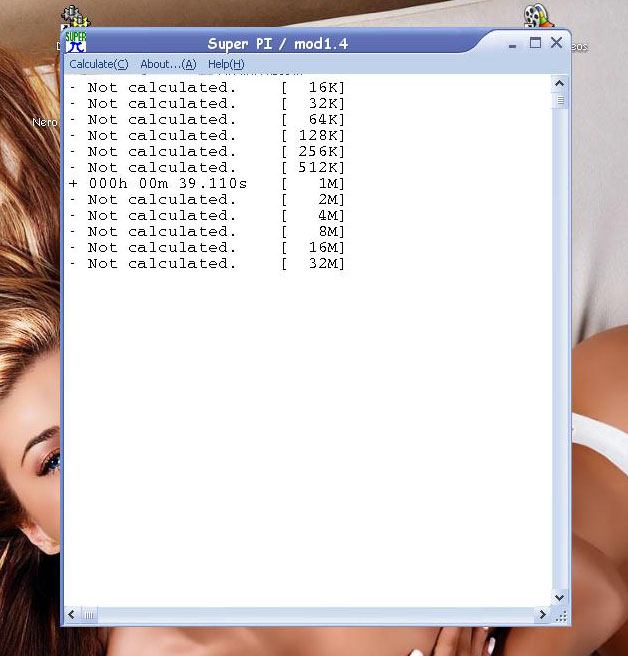Click the horizontal scrollbar right arrow

click(543, 615)
